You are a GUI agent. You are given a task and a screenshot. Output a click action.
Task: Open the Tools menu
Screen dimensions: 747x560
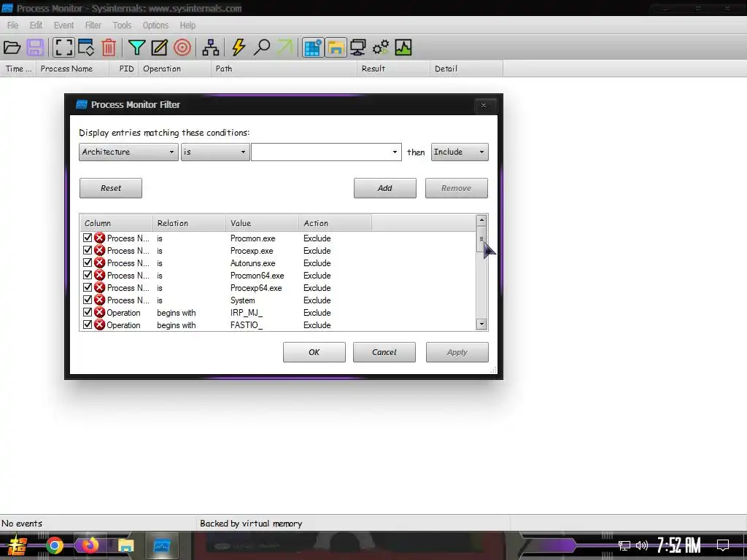pyautogui.click(x=122, y=26)
